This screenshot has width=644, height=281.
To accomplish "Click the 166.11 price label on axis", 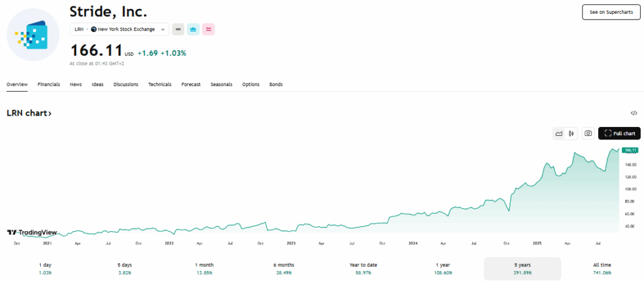I will (630, 150).
